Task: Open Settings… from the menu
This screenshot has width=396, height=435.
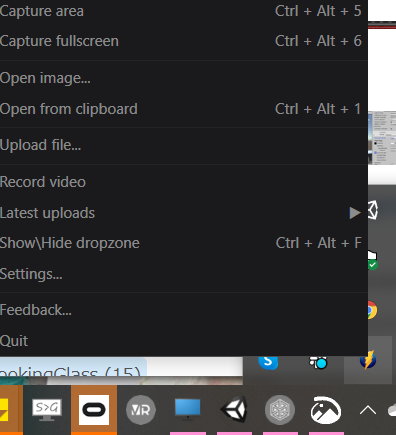Action: [184, 274]
